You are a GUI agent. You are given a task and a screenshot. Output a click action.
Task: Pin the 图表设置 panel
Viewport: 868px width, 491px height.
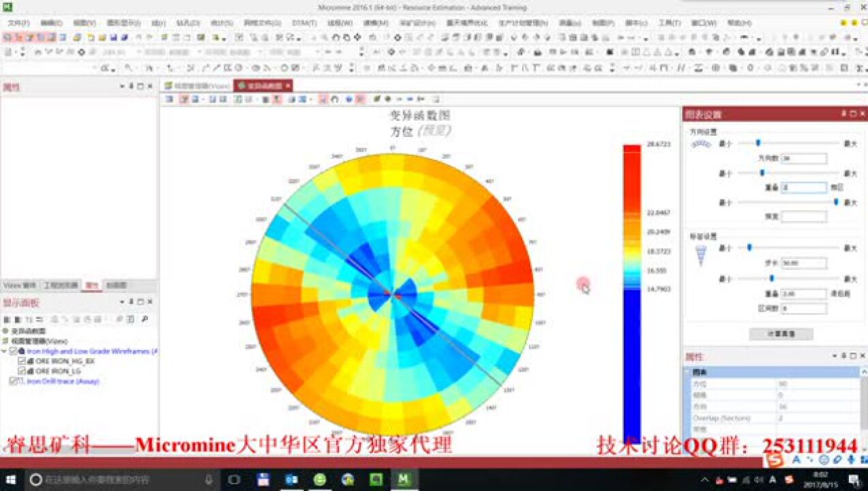tap(843, 114)
